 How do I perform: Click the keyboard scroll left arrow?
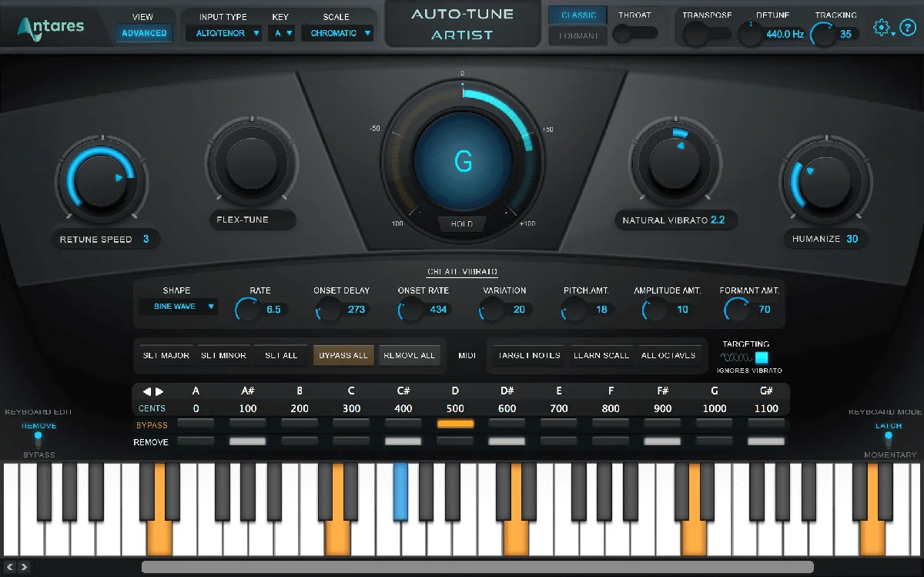click(x=11, y=567)
